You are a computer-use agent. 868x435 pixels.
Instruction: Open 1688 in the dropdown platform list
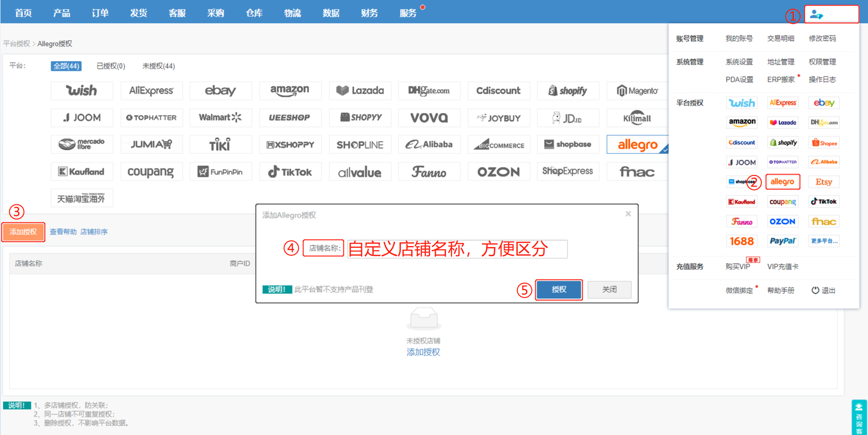tap(742, 241)
